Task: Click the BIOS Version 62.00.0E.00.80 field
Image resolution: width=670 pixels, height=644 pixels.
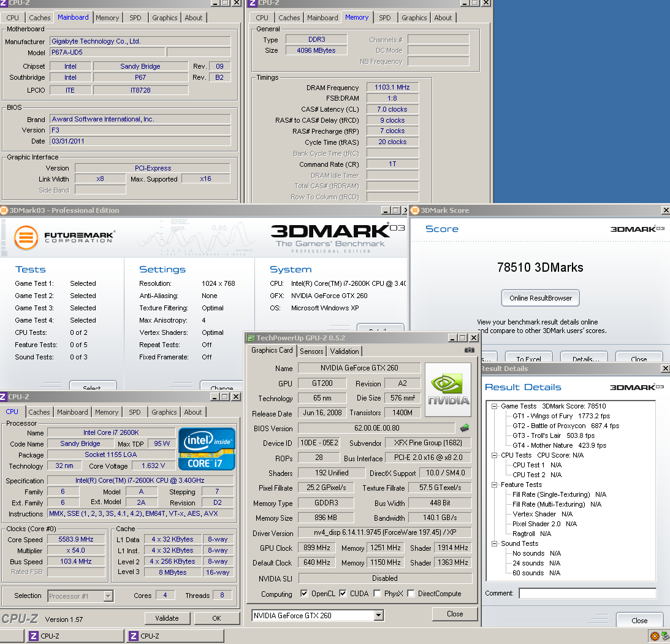Action: [376, 428]
